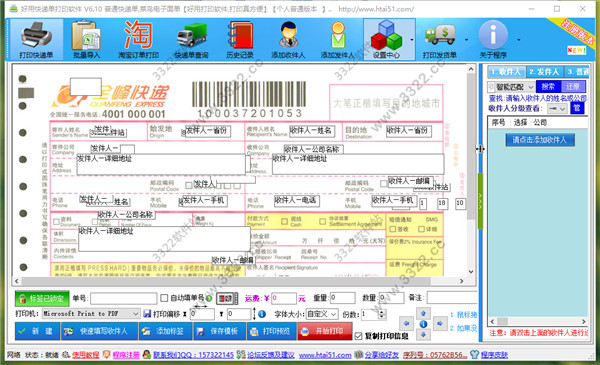The height and width of the screenshot is (365, 600).
Task: Click the 公司 column header
Action: (x=540, y=122)
